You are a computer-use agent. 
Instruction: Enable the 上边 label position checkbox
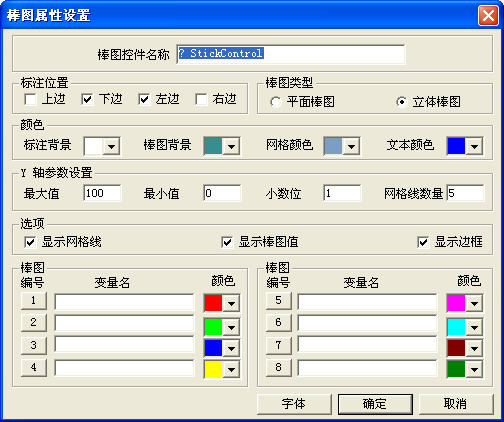30,99
